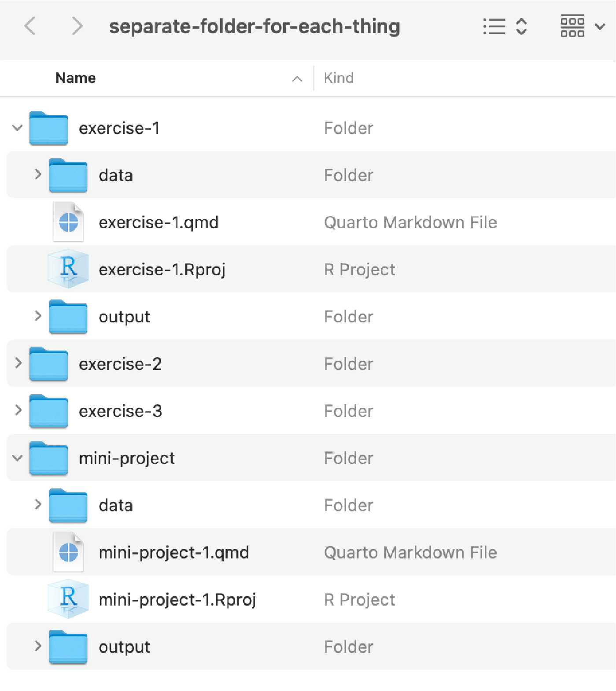Expand the output folder inside mini-project
Image resolution: width=616 pixels, height=691 pixels.
click(x=38, y=646)
